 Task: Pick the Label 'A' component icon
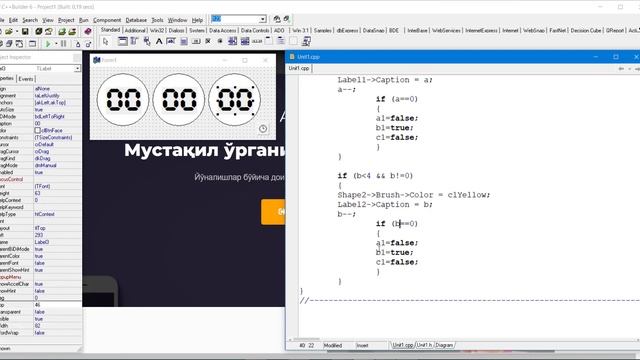159,41
